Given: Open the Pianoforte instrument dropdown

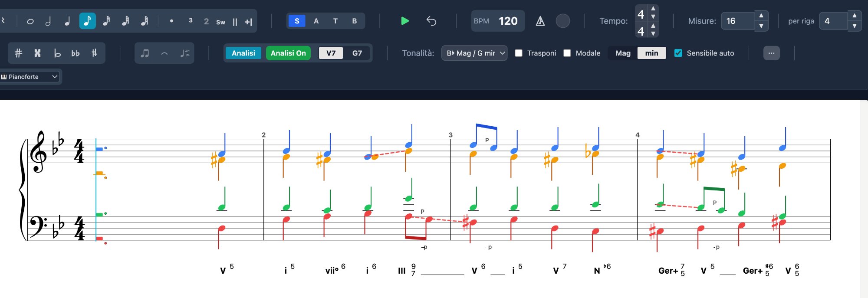Looking at the screenshot, I should (x=30, y=77).
